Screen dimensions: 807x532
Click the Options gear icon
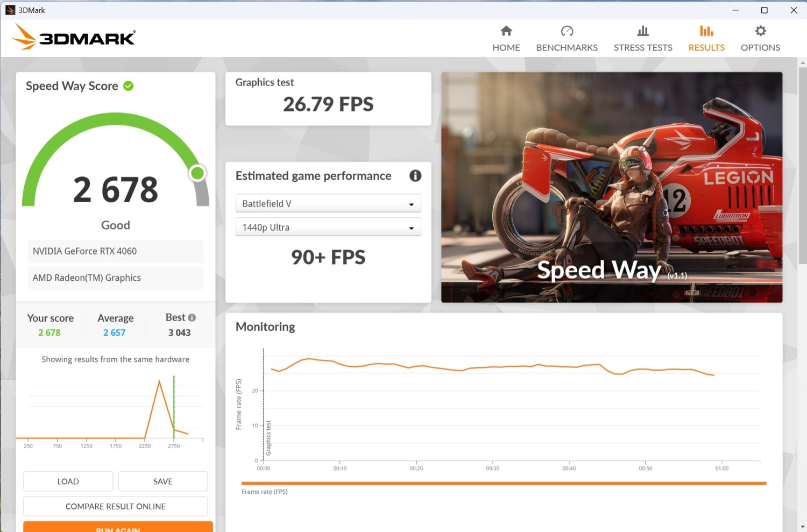pyautogui.click(x=760, y=31)
